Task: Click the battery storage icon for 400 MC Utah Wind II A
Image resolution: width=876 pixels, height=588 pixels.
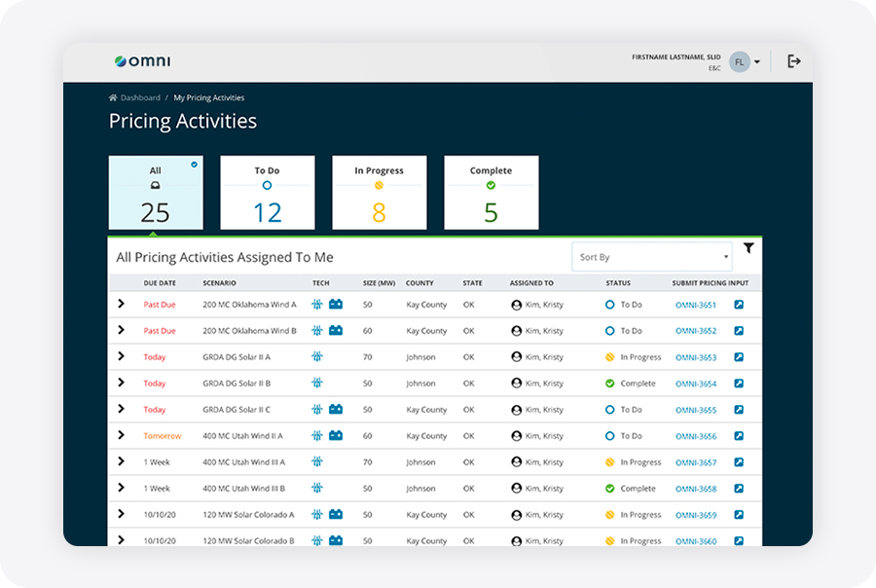Action: point(336,435)
